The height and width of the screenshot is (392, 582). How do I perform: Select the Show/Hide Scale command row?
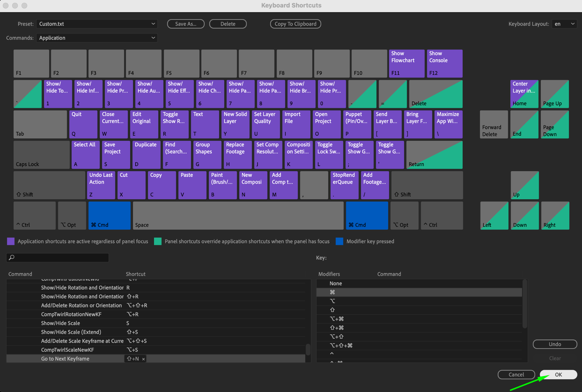pyautogui.click(x=61, y=323)
